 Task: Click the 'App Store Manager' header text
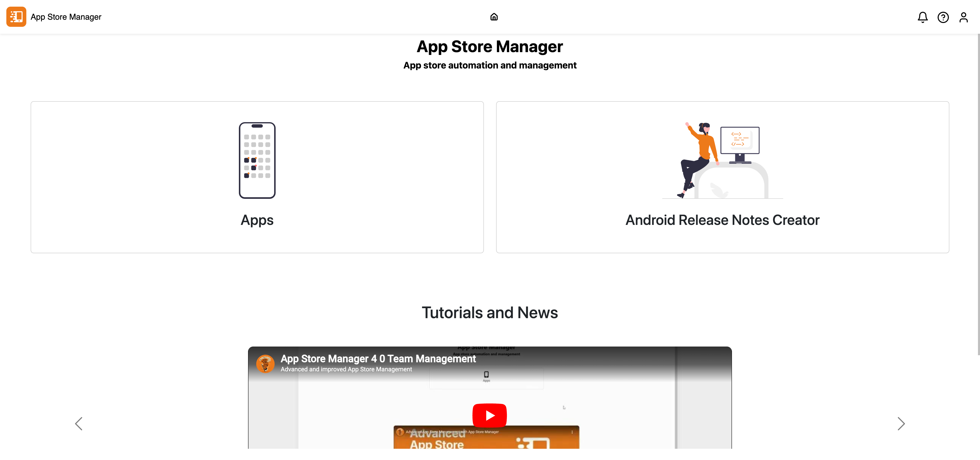click(x=66, y=17)
